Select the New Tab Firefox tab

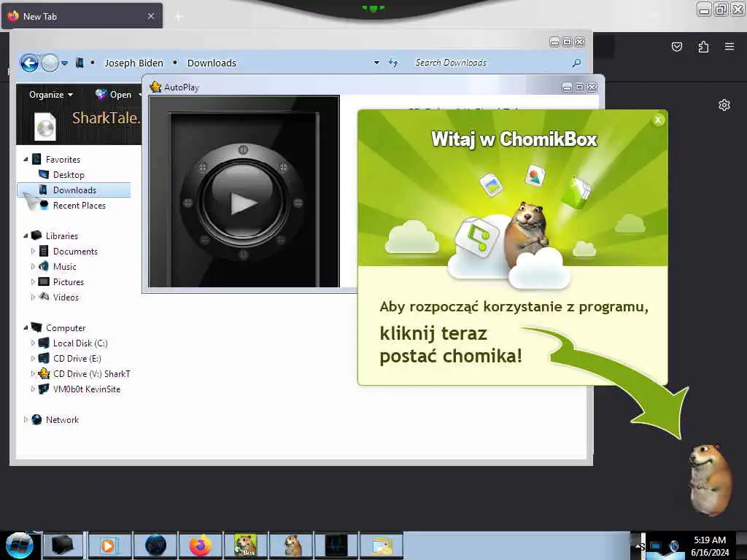82,16
